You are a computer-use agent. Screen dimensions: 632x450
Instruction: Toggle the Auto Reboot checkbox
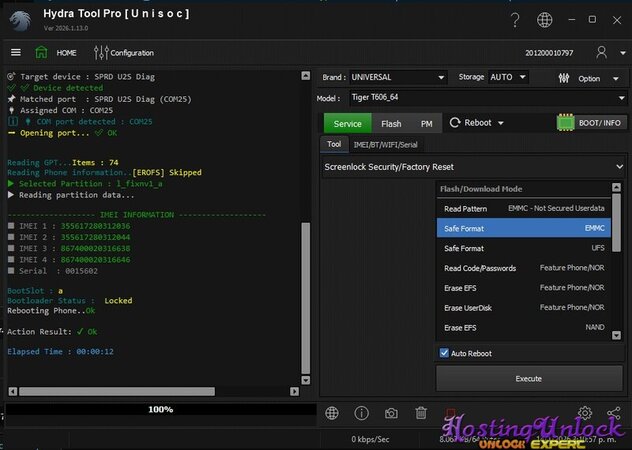(x=445, y=353)
